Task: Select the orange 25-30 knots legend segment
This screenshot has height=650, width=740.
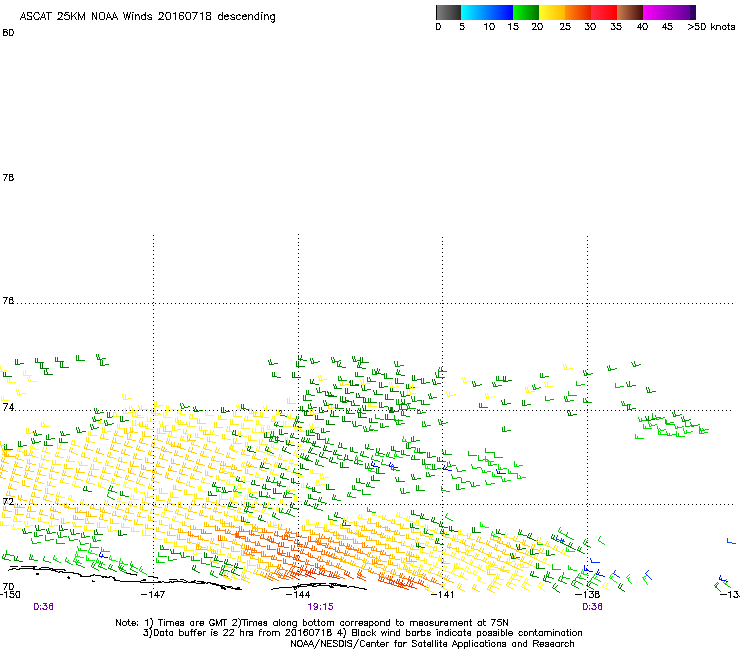Action: coord(578,12)
